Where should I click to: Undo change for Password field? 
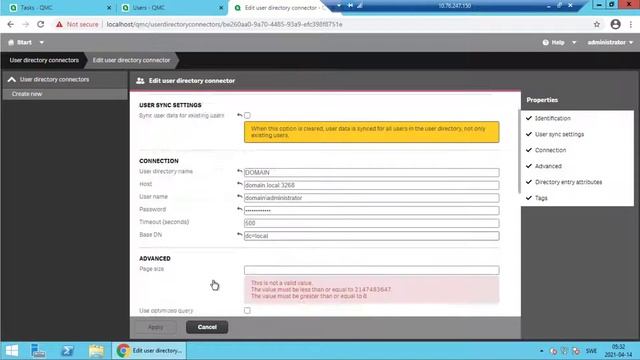[x=240, y=209]
